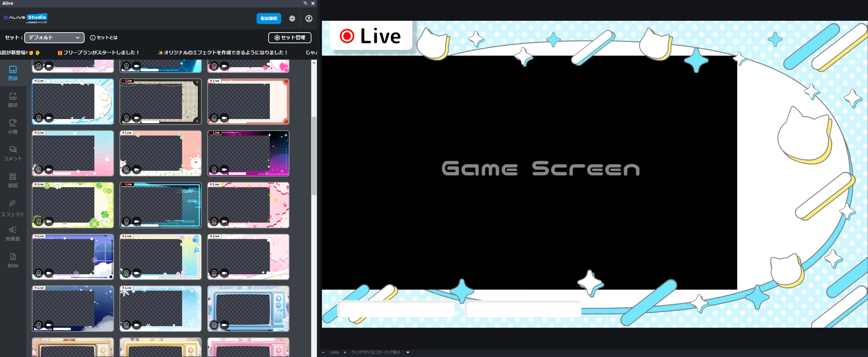
Task: Click the minus zoom-out button
Action: click(x=323, y=352)
